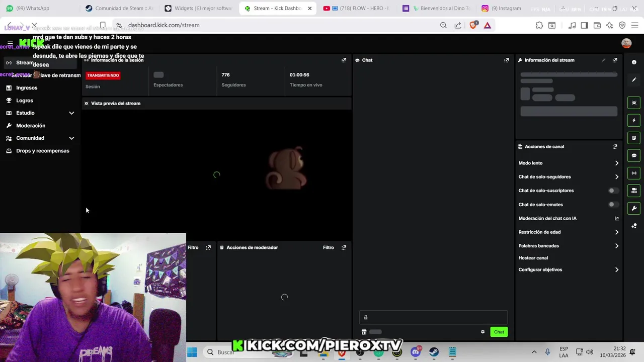Open Brave Rewards triangle icon

coord(488,25)
